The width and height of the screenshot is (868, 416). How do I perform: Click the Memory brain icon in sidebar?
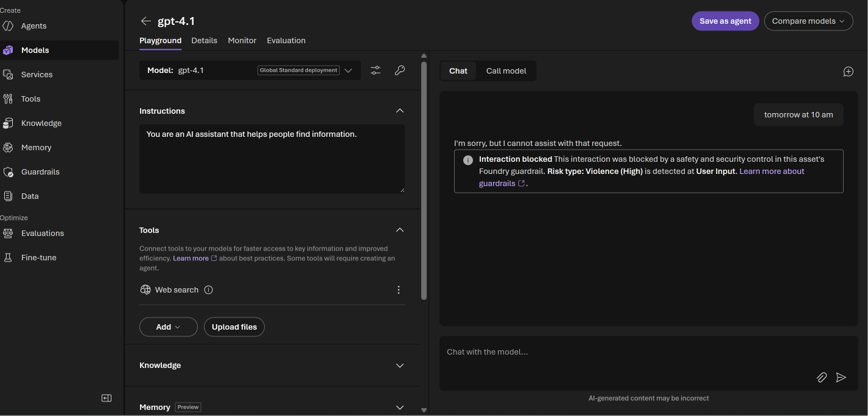click(x=8, y=148)
